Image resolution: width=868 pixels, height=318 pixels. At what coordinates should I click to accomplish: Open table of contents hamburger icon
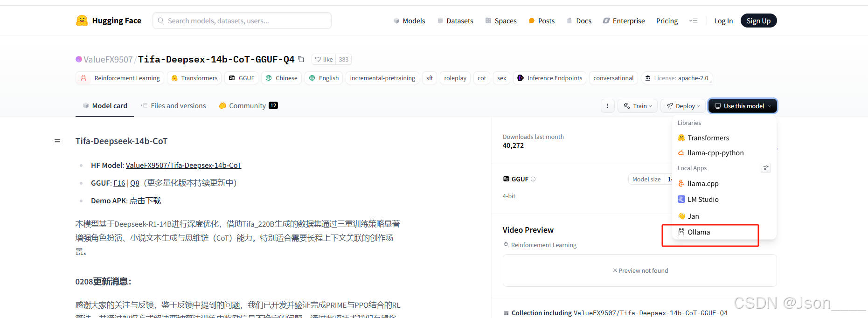pos(57,141)
